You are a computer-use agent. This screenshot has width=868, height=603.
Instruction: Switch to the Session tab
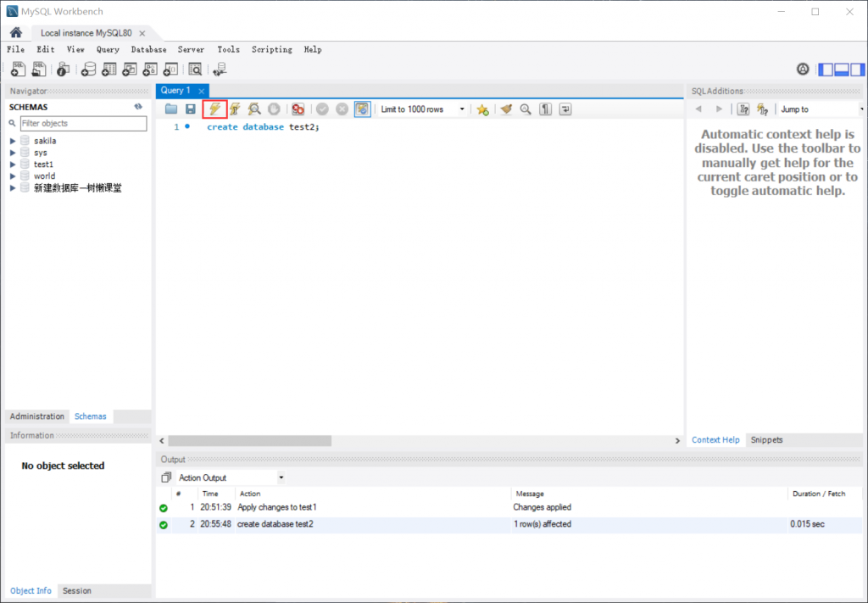pyautogui.click(x=77, y=591)
